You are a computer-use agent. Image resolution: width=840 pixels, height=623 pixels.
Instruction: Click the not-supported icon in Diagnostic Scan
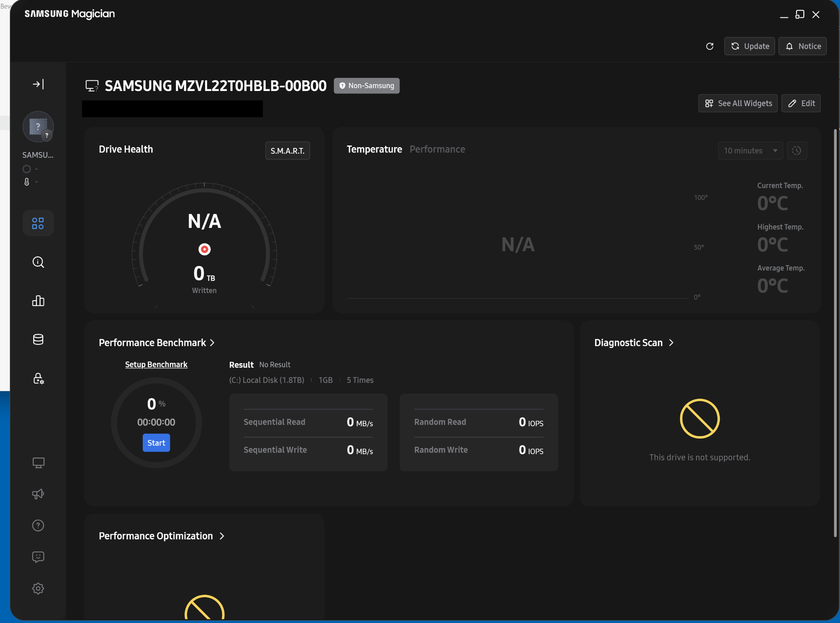tap(700, 418)
